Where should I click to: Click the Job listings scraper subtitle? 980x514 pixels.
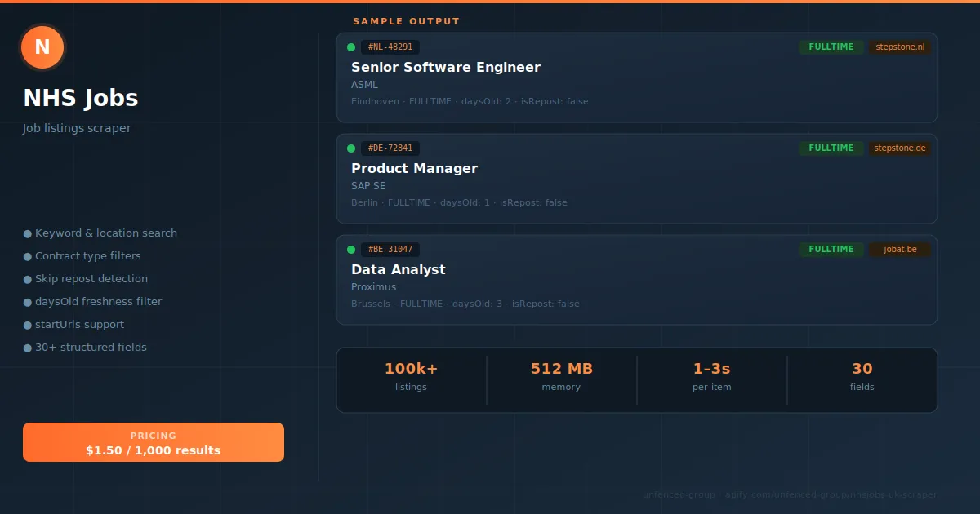(77, 129)
